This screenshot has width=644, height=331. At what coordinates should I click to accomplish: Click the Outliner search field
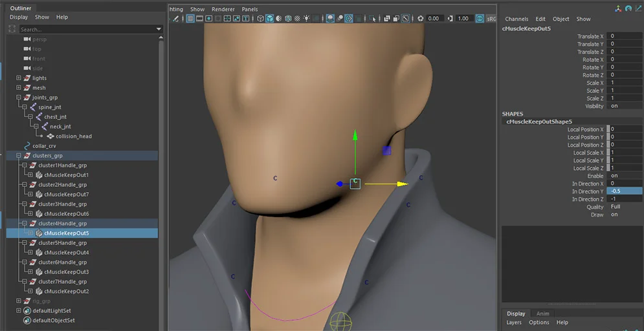pos(87,30)
